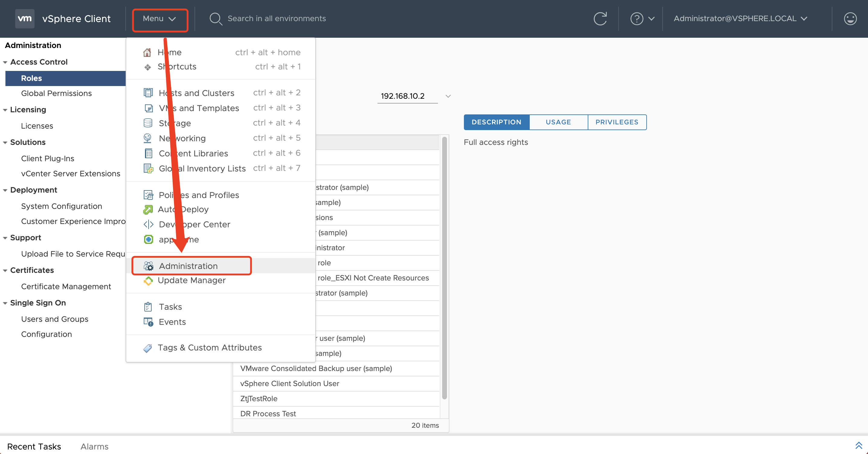This screenshot has width=868, height=454.
Task: Open the help question mark icon
Action: click(637, 18)
